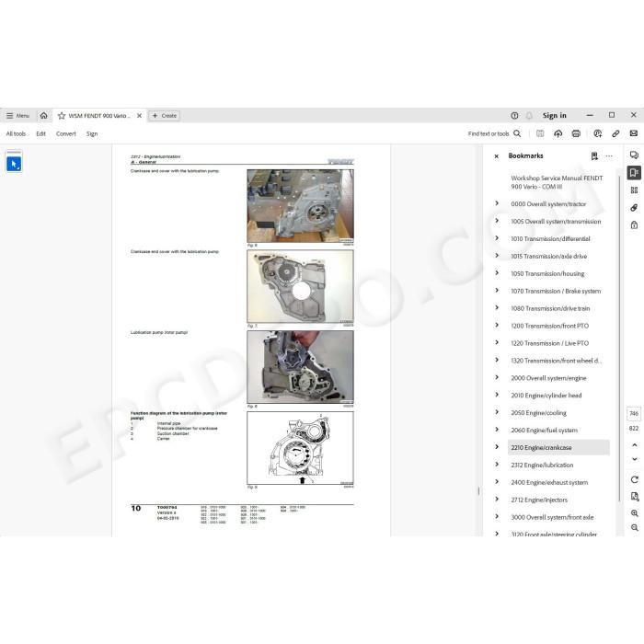644x644 pixels.
Task: Open the comments panel icon
Action: click(634, 155)
